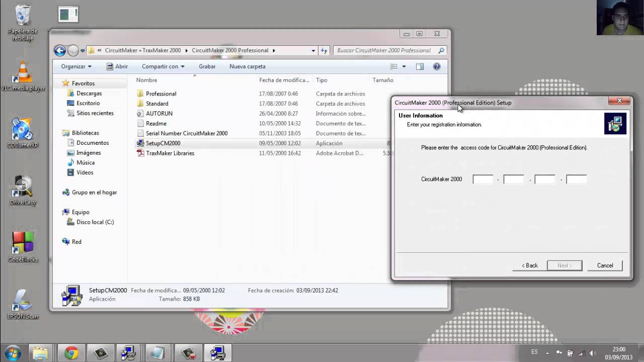
Task: Open File Explorer from the taskbar
Action: pyautogui.click(x=40, y=353)
